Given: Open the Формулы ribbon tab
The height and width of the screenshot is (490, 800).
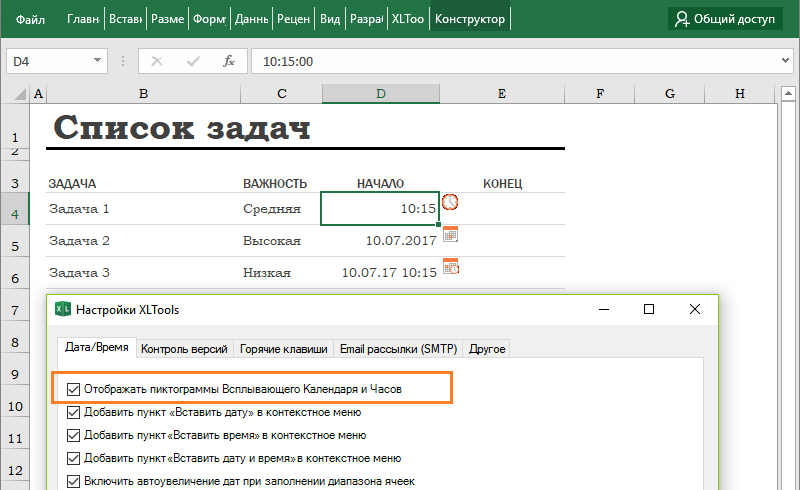Looking at the screenshot, I should pyautogui.click(x=209, y=19).
